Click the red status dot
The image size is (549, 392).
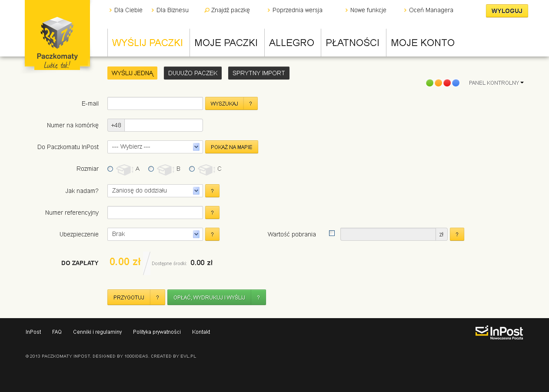coord(447,83)
